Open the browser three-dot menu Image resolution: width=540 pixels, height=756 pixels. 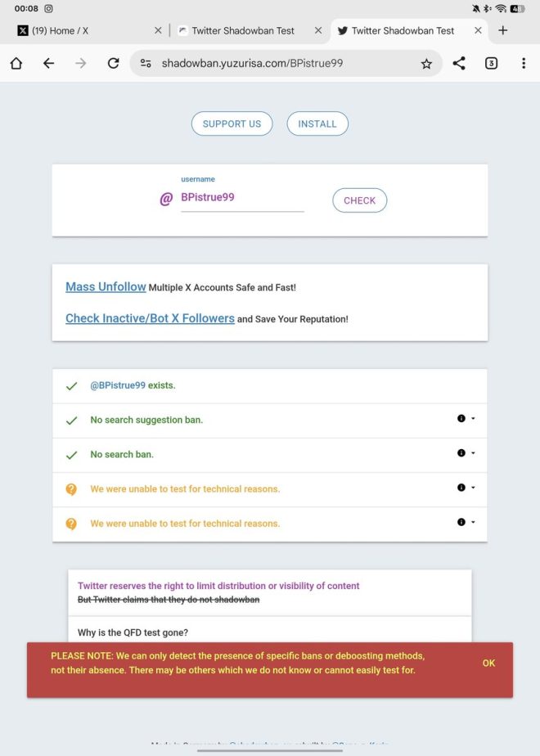point(524,63)
